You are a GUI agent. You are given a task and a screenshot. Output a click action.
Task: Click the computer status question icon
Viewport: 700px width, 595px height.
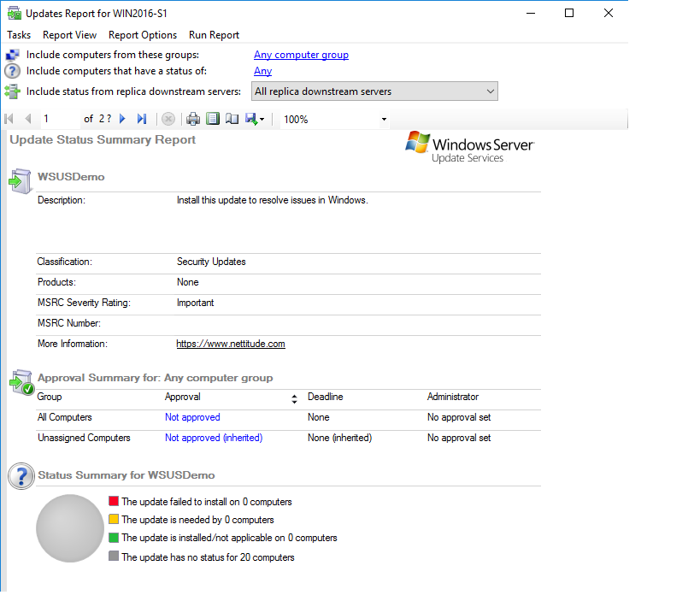click(x=12, y=71)
